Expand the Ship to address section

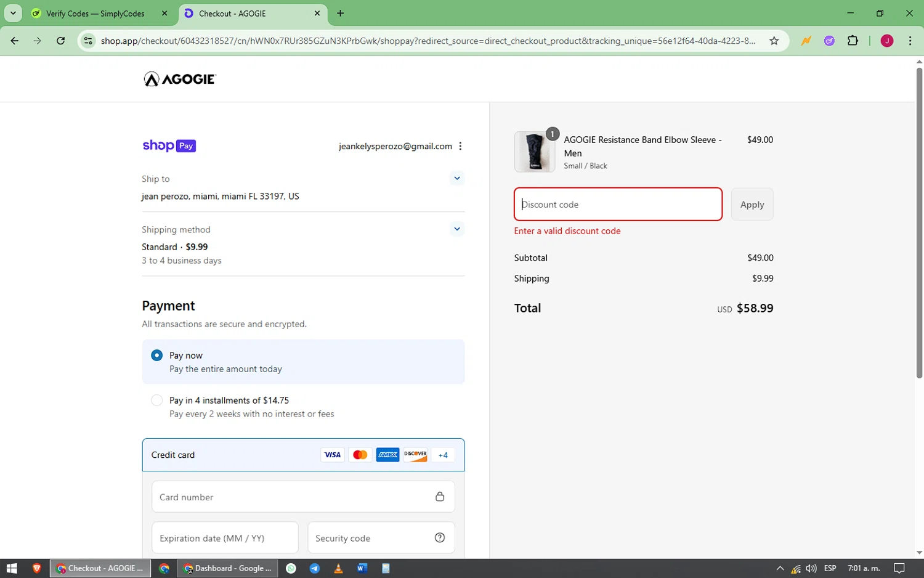(x=457, y=179)
